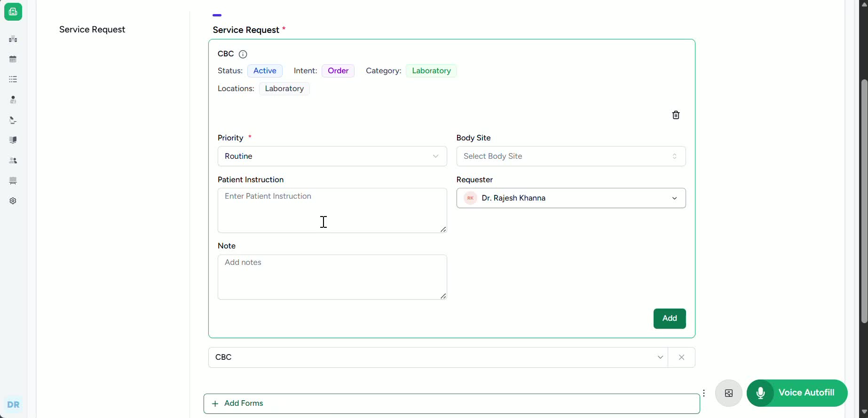Open the Select Body Site dropdown
Screen dimensions: 868x418
(571, 156)
